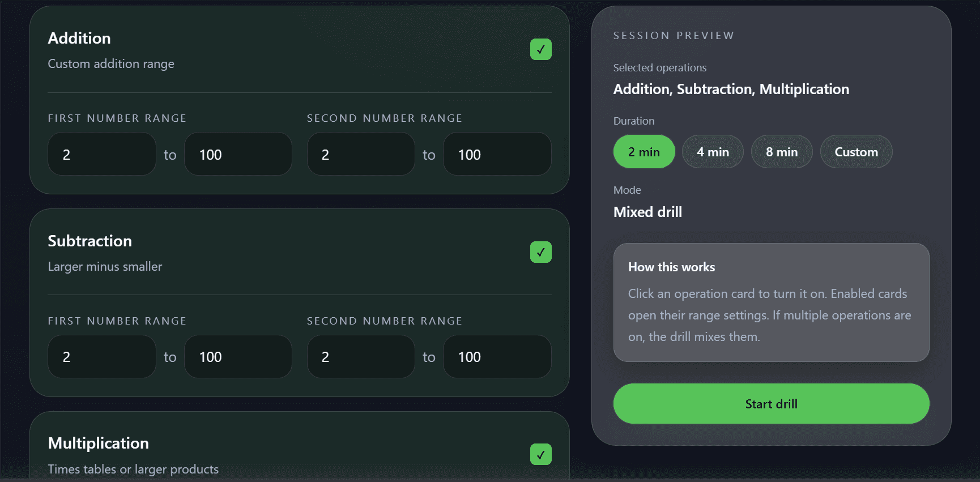Click Subtraction first number range maximum field

pyautogui.click(x=238, y=357)
